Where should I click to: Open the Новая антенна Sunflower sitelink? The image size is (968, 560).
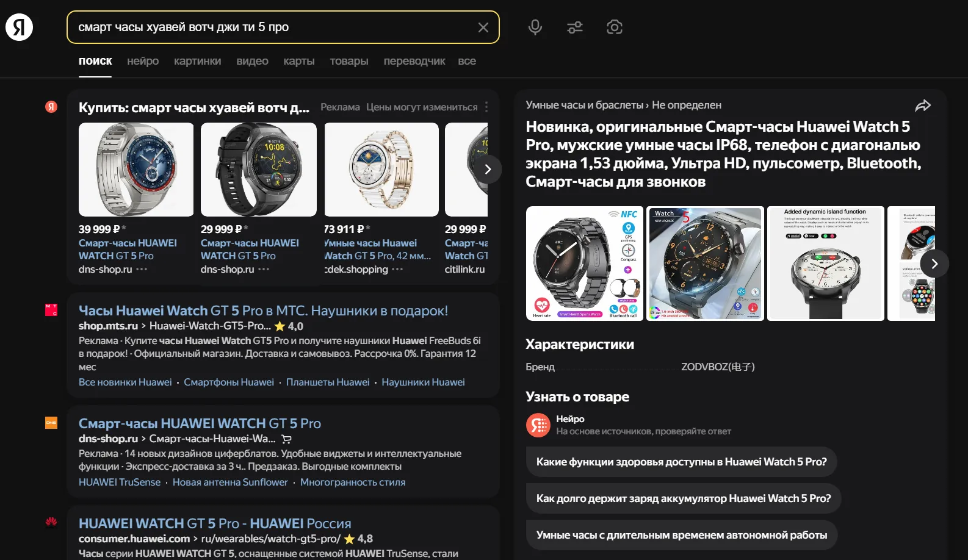(230, 482)
